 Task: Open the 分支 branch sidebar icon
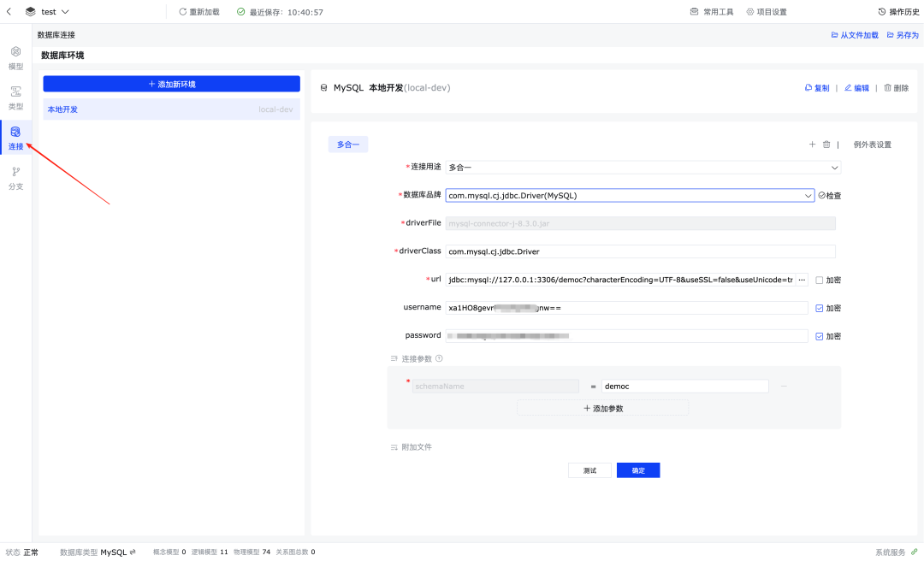point(16,179)
